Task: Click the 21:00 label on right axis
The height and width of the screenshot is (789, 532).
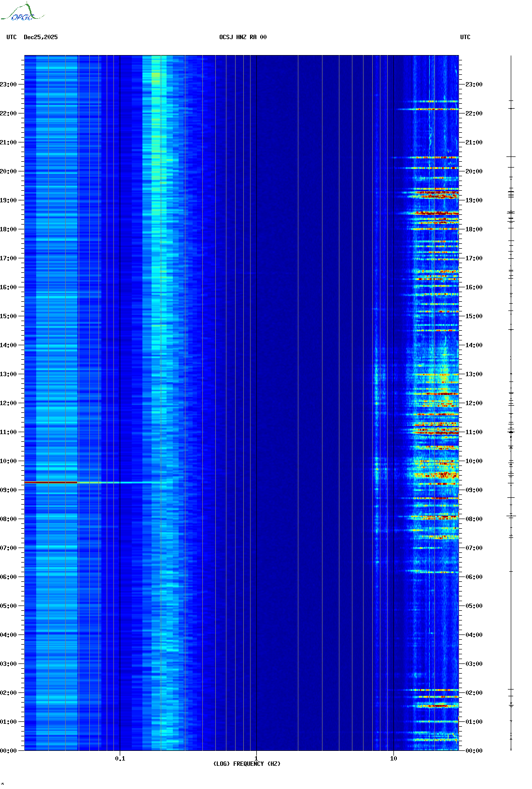Action: click(474, 142)
